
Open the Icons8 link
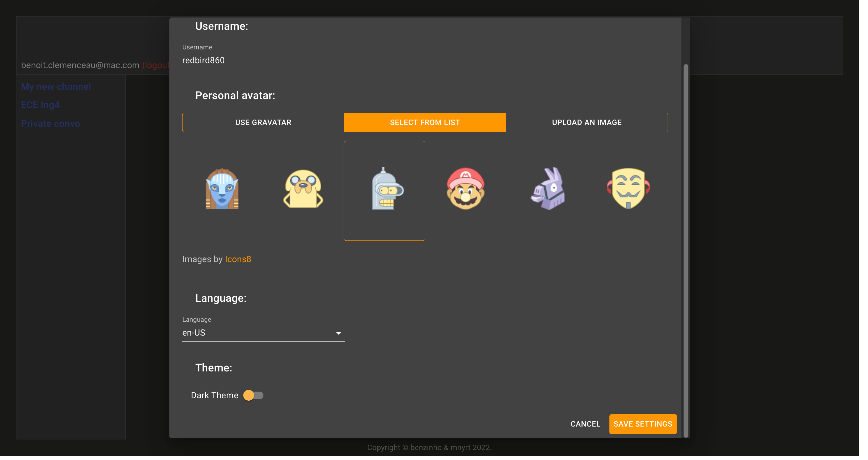tap(238, 259)
